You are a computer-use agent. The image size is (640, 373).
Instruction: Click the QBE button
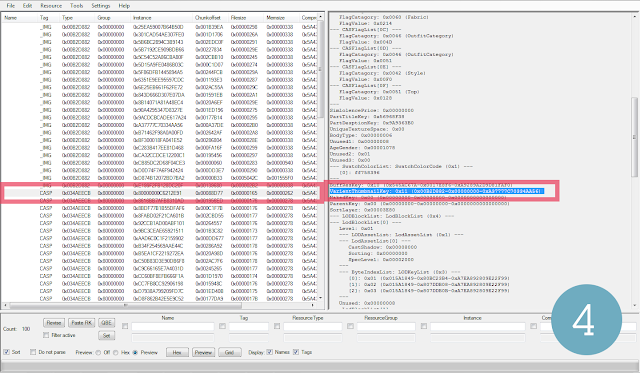107,323
